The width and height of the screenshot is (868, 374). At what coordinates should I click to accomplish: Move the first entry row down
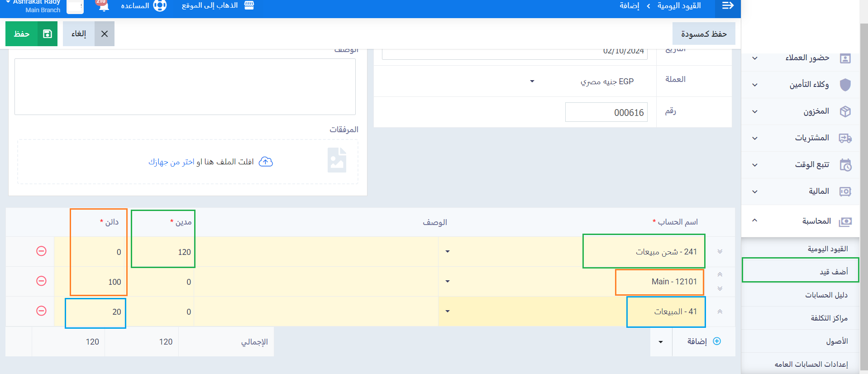pos(720,252)
